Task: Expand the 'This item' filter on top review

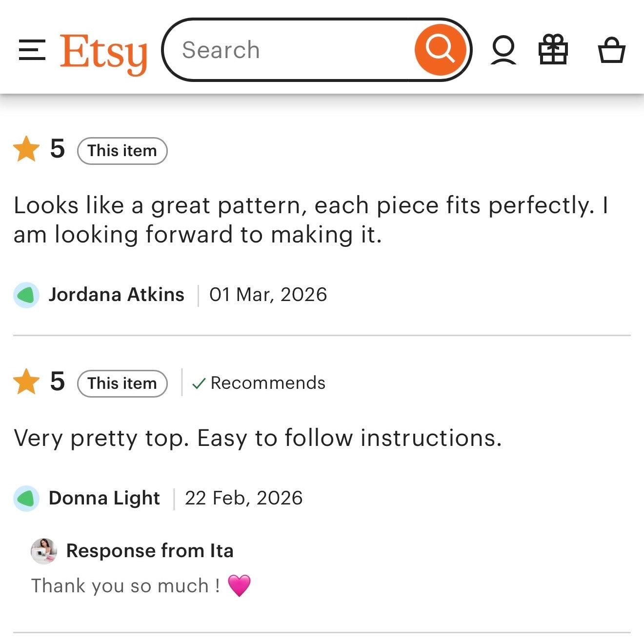Action: (121, 151)
